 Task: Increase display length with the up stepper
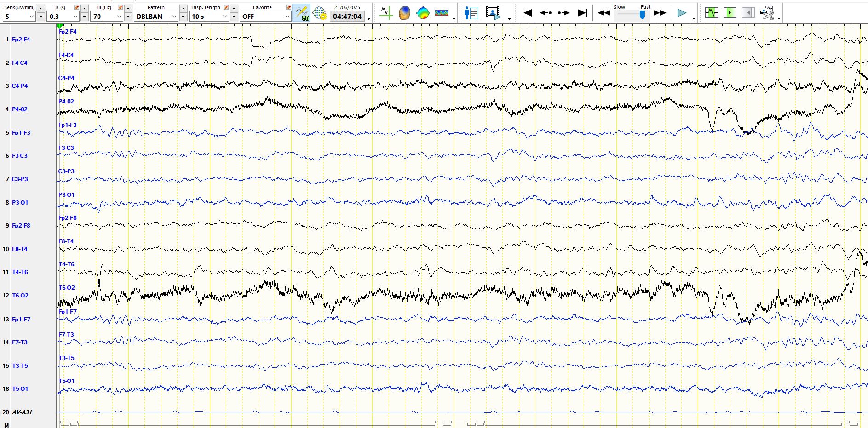coord(234,8)
